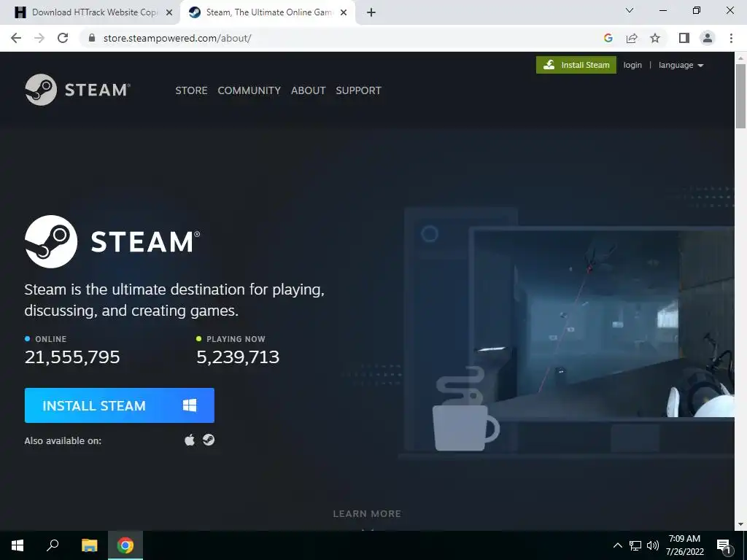Click the SteamOS download icon

(209, 440)
